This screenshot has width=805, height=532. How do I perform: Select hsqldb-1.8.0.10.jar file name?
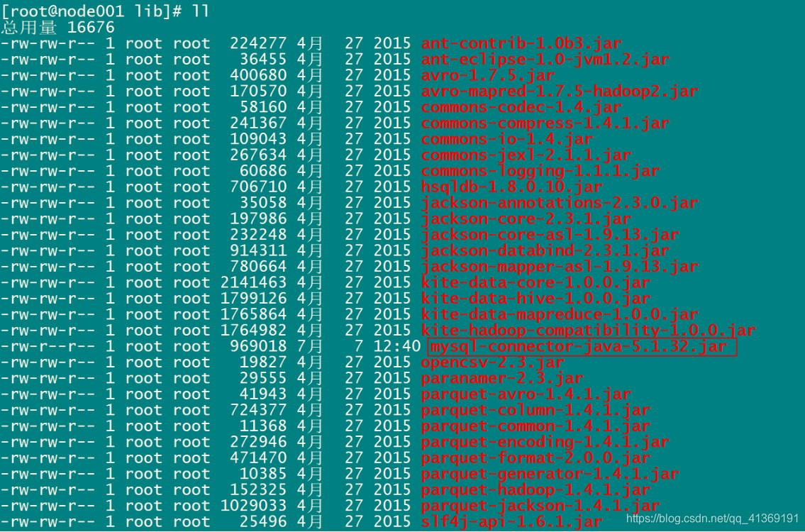(512, 187)
